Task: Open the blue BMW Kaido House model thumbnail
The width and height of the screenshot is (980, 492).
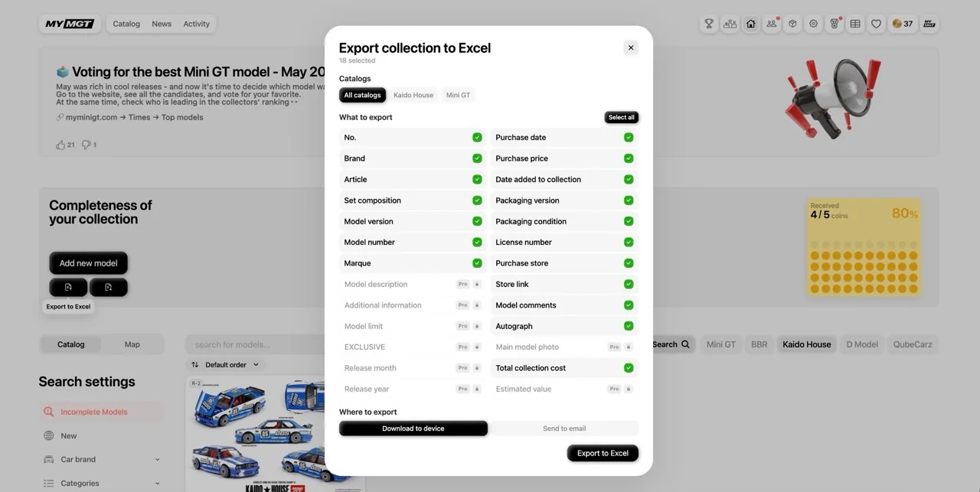Action: point(260,434)
